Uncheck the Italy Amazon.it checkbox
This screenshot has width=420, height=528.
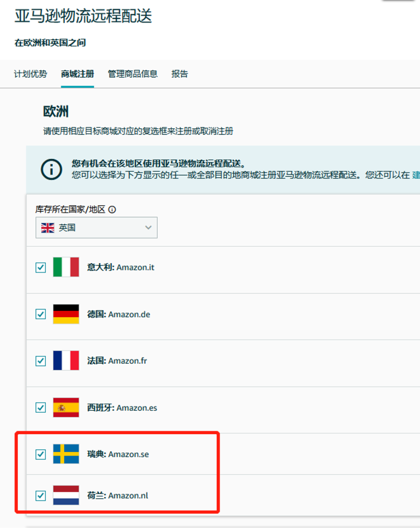tap(41, 267)
